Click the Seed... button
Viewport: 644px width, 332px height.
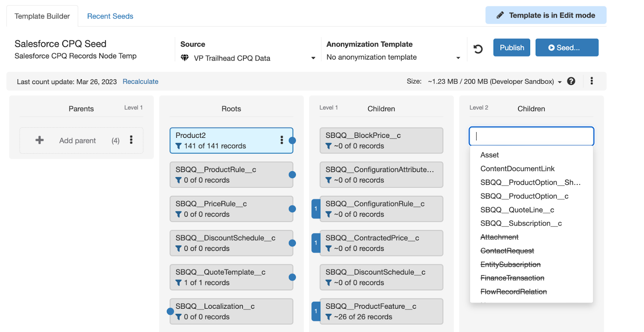click(x=567, y=47)
